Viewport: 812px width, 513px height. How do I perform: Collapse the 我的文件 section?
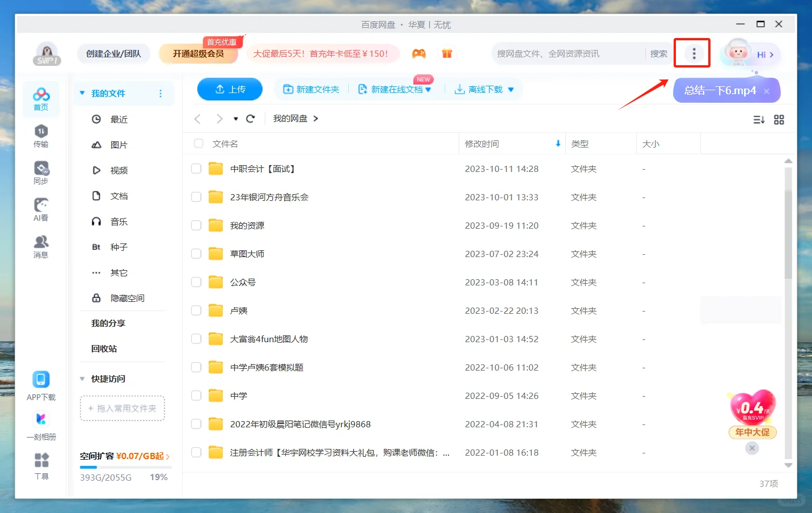click(x=82, y=94)
